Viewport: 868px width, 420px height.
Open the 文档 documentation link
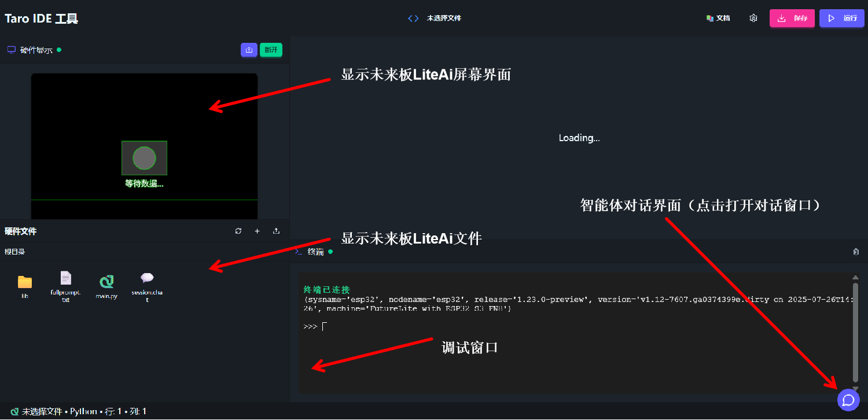(718, 18)
